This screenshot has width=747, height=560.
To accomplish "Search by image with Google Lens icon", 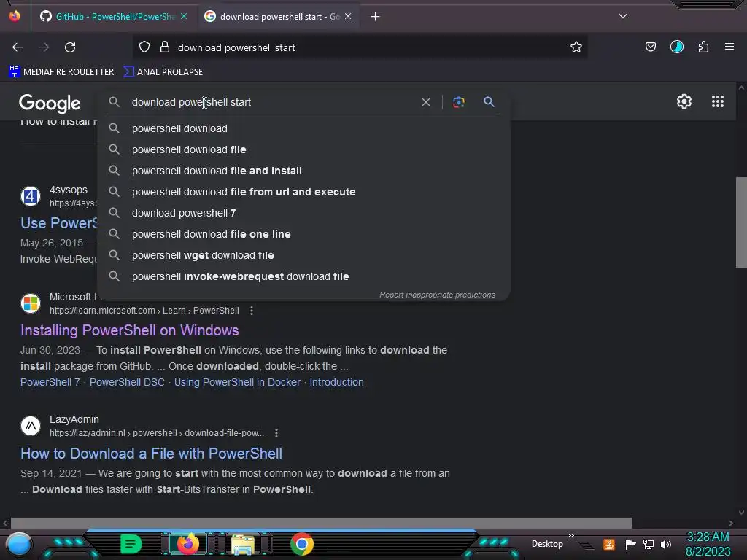I will tap(458, 102).
